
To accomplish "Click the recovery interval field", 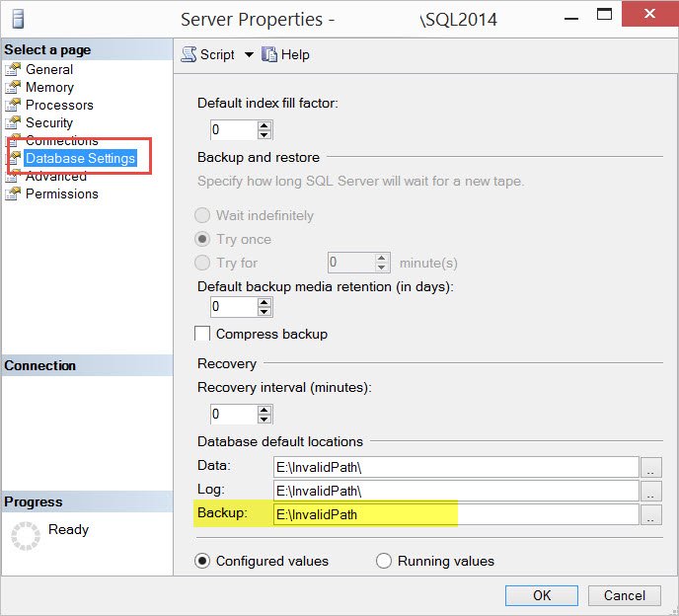I will pyautogui.click(x=234, y=415).
